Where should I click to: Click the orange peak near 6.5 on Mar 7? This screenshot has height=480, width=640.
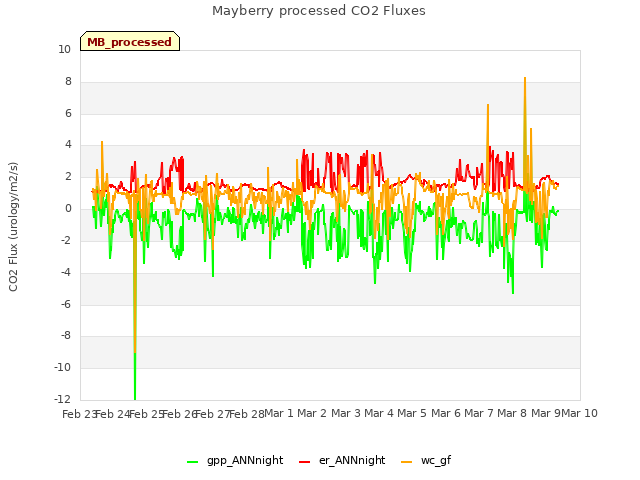tap(488, 106)
